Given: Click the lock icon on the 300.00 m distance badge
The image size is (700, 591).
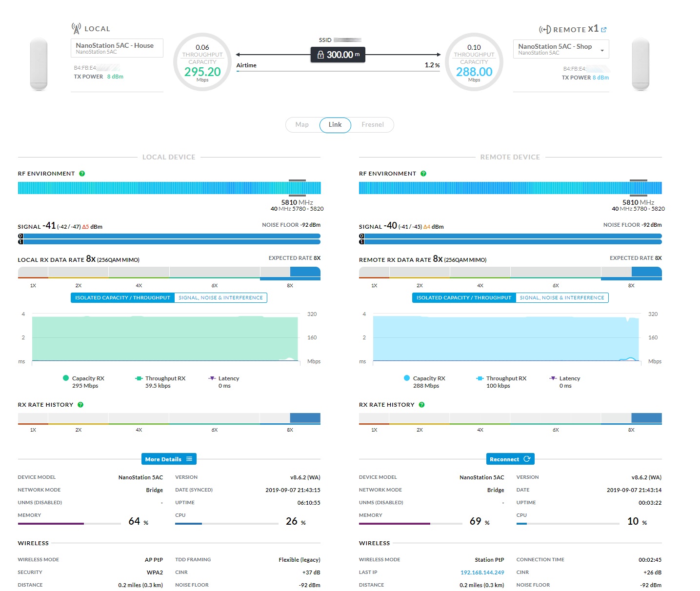Looking at the screenshot, I should (320, 55).
